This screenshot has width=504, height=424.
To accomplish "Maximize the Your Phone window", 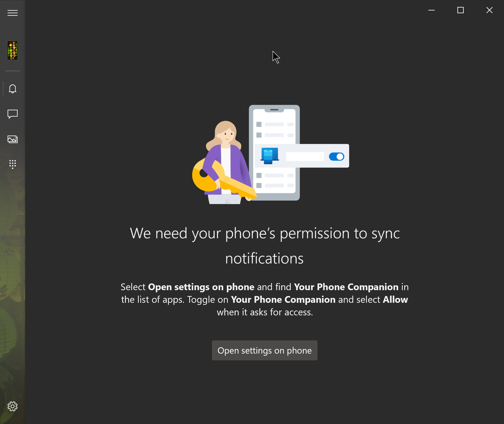I will point(460,10).
